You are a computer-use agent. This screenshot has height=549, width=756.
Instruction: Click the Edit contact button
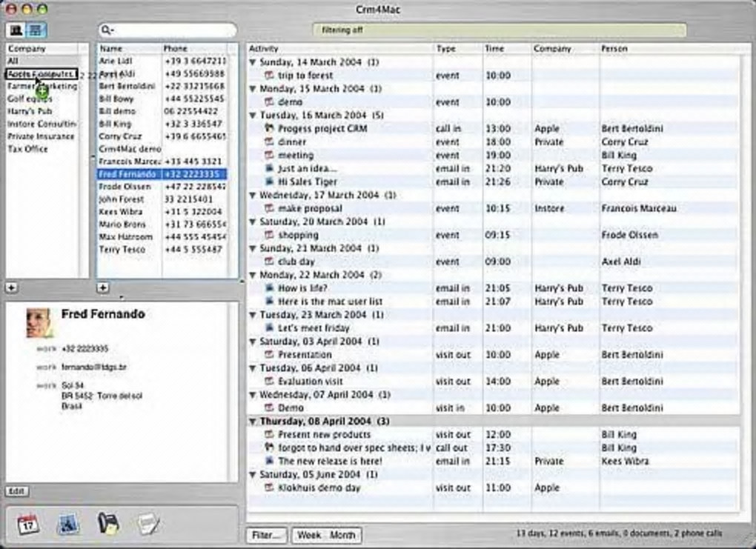click(17, 491)
